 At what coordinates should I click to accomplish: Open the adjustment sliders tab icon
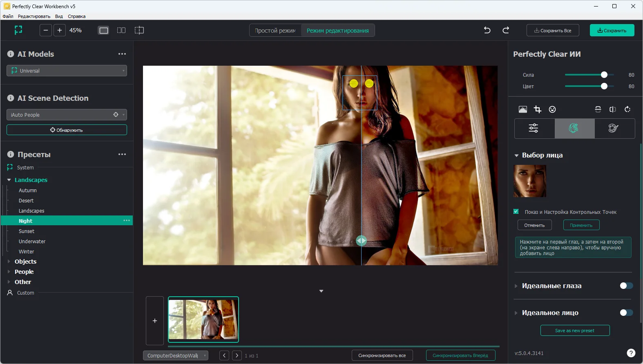pyautogui.click(x=534, y=129)
